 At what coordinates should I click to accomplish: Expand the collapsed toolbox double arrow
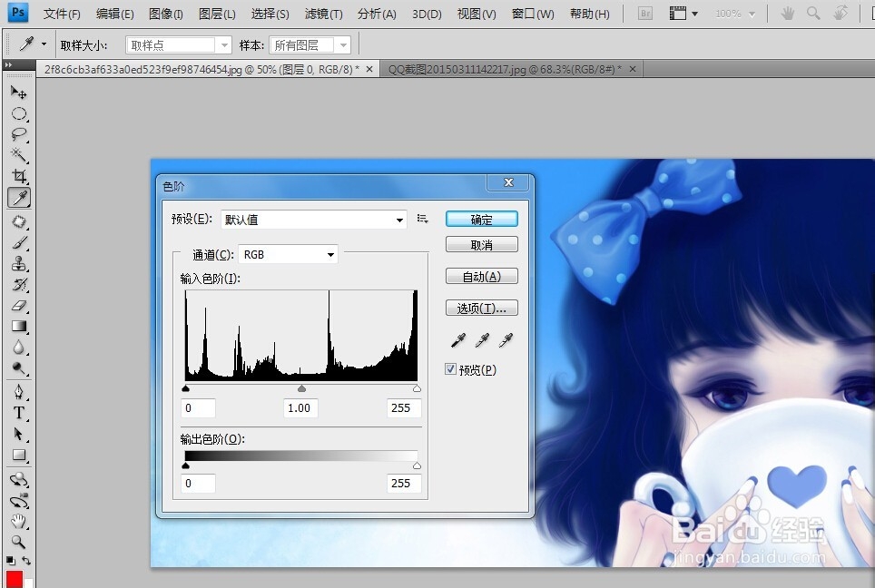coord(8,65)
